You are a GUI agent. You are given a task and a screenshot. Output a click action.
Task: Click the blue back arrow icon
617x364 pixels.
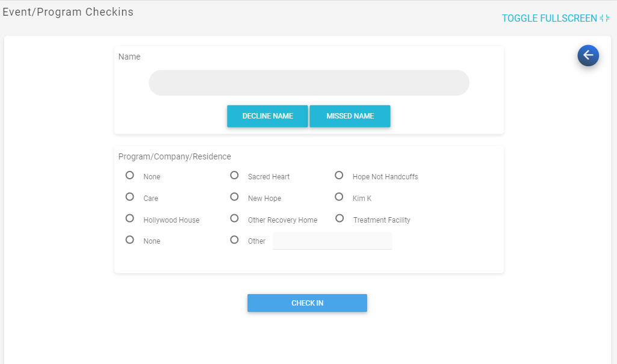588,55
